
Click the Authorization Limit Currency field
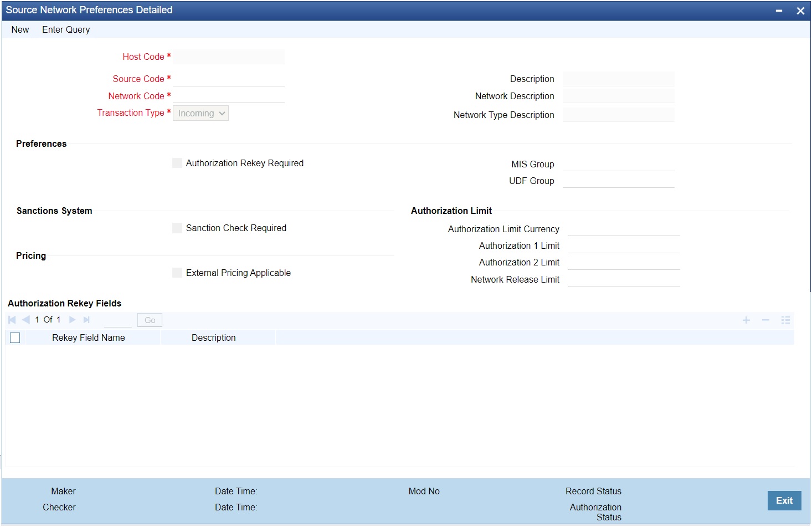point(624,229)
